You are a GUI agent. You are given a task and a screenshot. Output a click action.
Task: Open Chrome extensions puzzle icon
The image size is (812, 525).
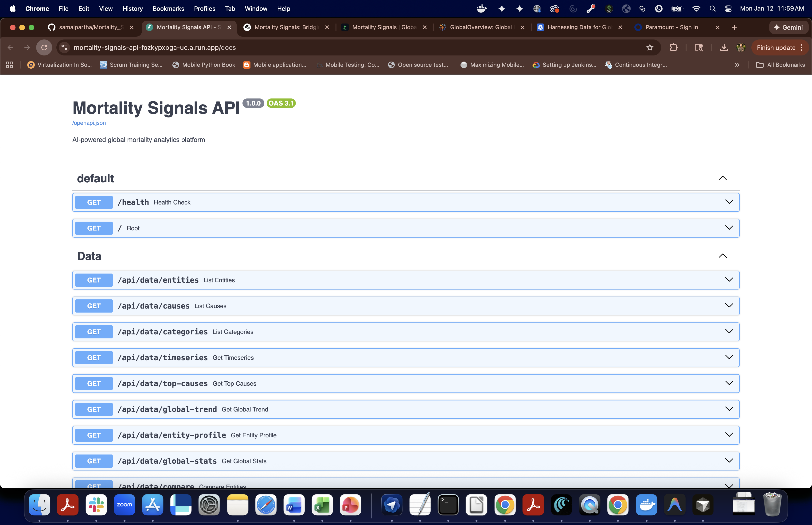pos(673,47)
